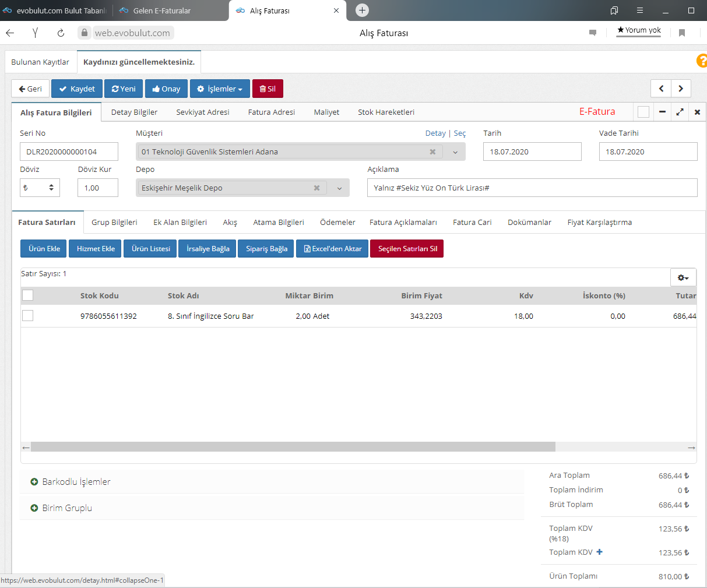Go to previous record arrow
Screen dimensions: 707x588
tap(661, 89)
